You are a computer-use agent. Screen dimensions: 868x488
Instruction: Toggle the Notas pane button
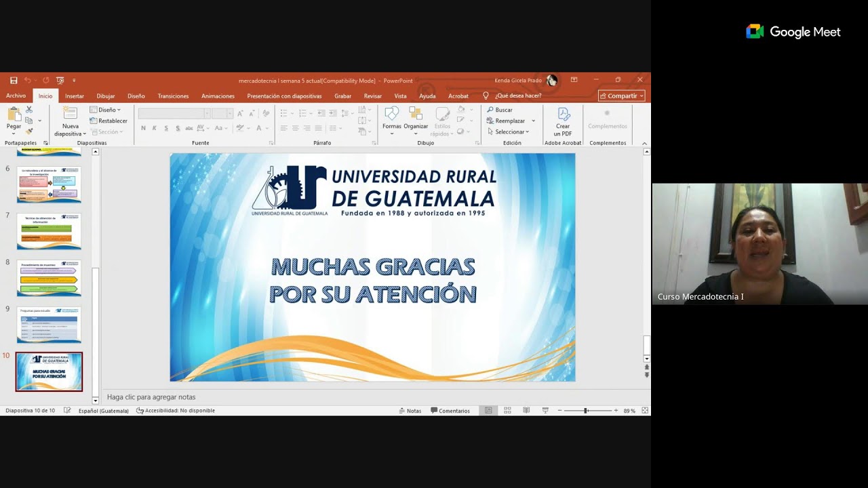(410, 411)
